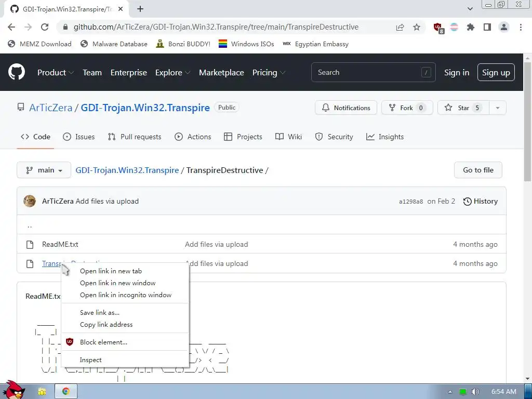The width and height of the screenshot is (532, 399).
Task: Switch to the Insights tab
Action: [385, 137]
